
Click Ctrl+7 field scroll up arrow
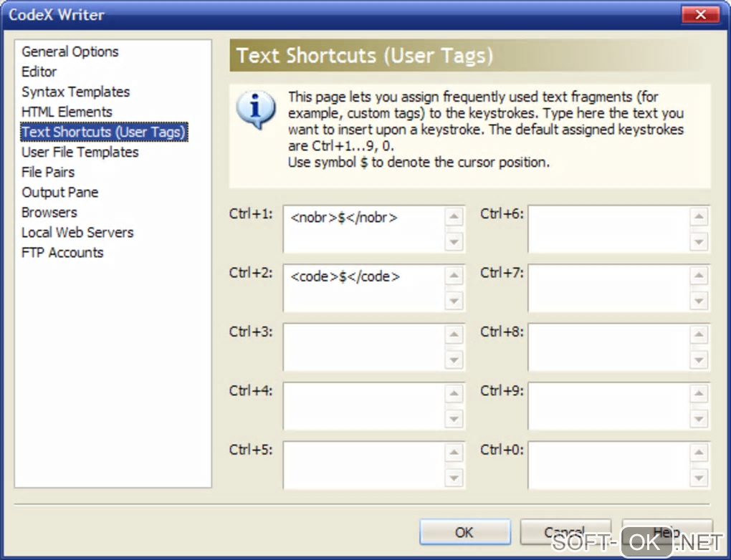[699, 275]
